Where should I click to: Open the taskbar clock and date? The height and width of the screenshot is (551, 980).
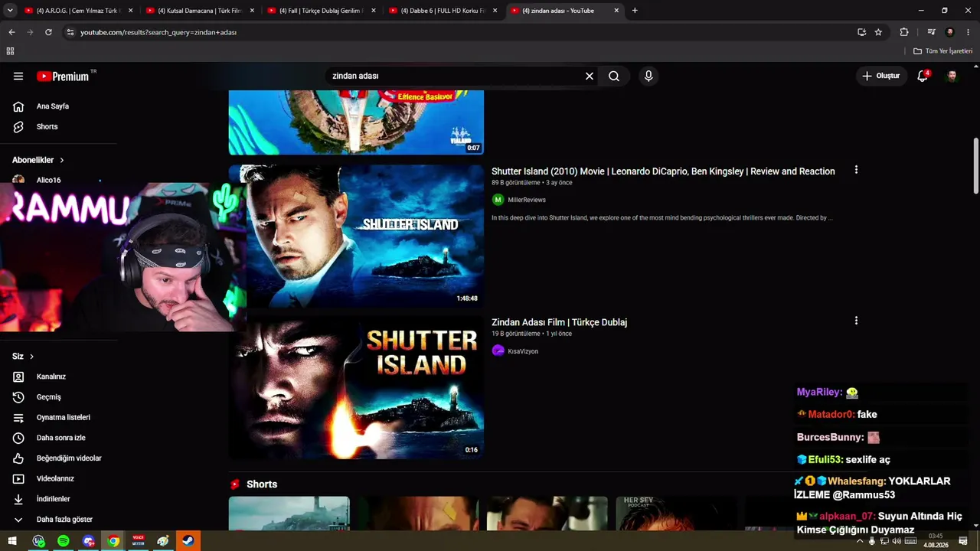936,541
